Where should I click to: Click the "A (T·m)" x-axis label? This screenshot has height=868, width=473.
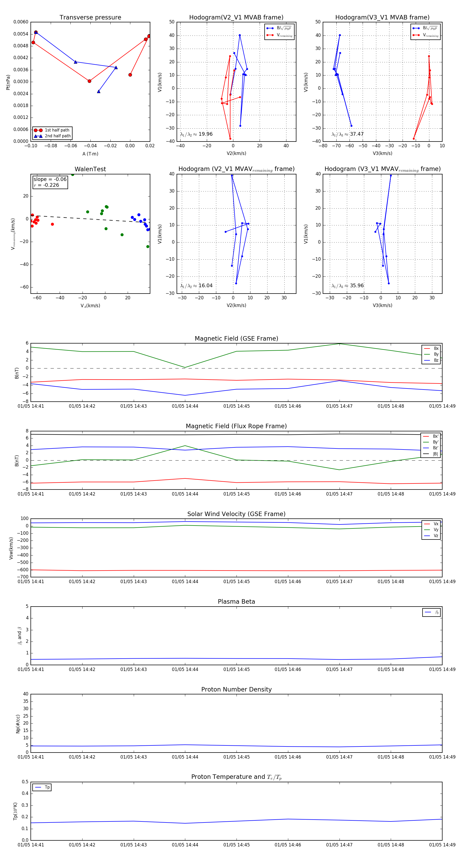(90, 154)
